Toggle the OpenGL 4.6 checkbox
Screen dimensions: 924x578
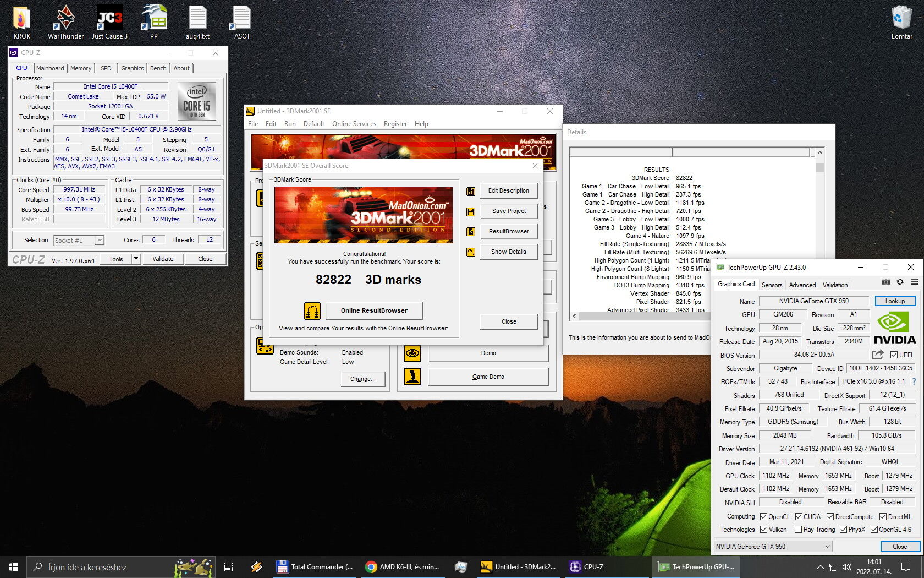point(874,530)
